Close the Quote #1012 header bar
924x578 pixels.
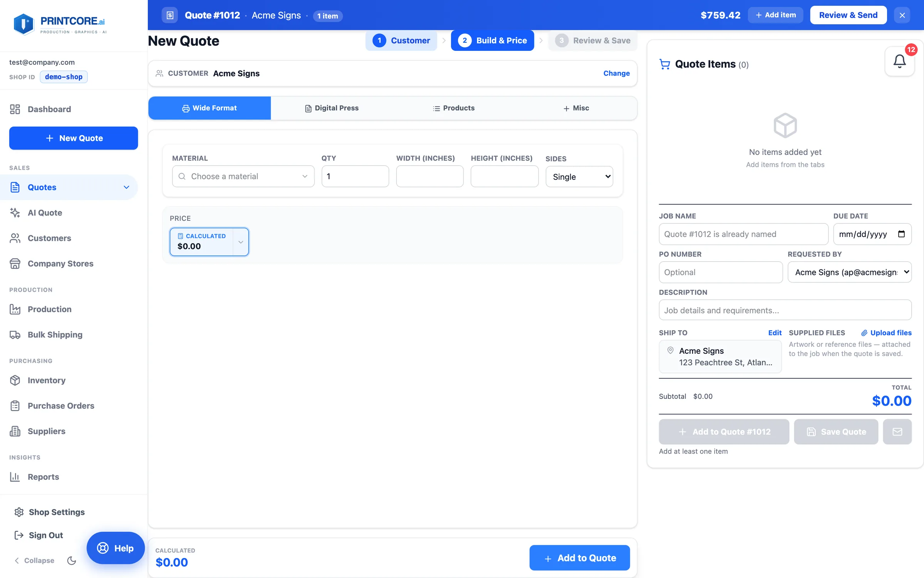pyautogui.click(x=902, y=15)
